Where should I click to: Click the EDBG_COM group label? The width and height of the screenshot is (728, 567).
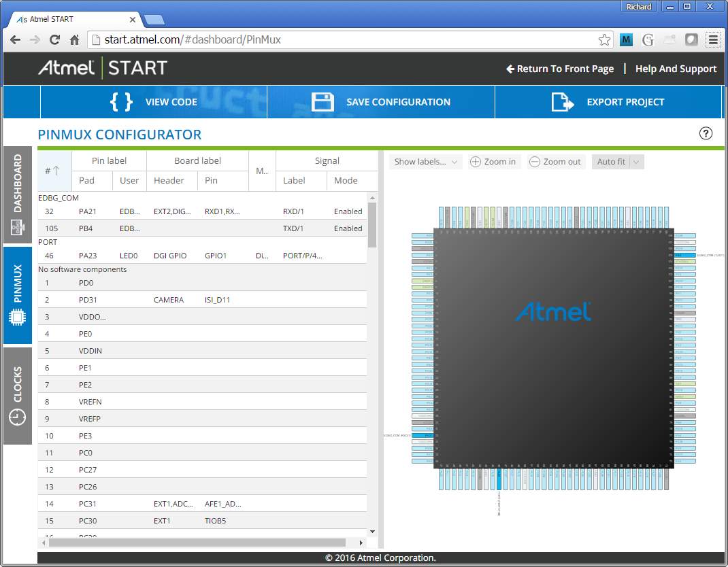(x=59, y=198)
